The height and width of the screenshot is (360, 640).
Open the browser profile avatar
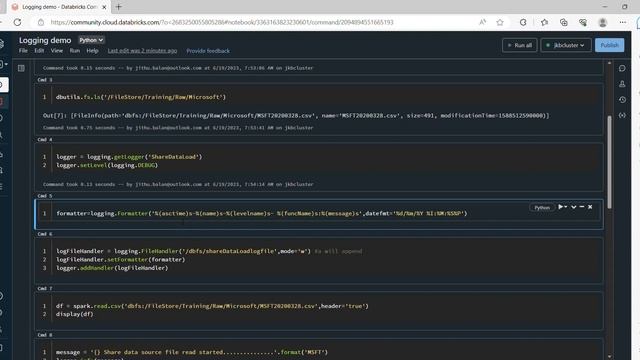point(602,22)
